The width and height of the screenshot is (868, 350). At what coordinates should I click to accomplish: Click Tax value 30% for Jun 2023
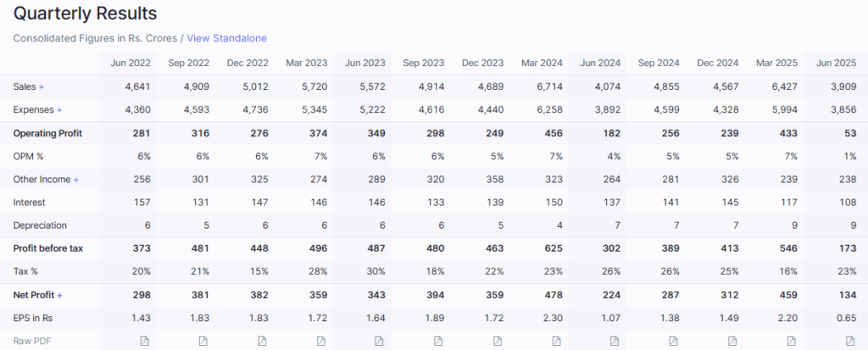[376, 272]
